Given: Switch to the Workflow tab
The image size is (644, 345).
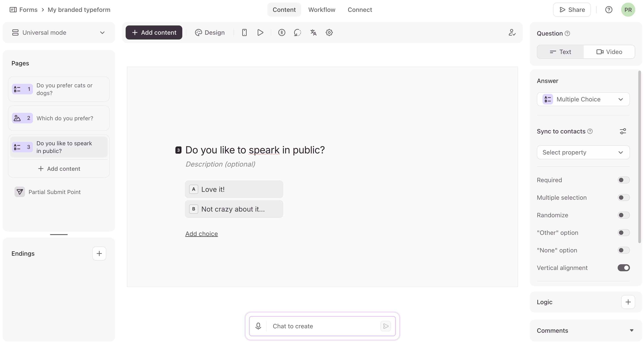Looking at the screenshot, I should click(x=322, y=10).
